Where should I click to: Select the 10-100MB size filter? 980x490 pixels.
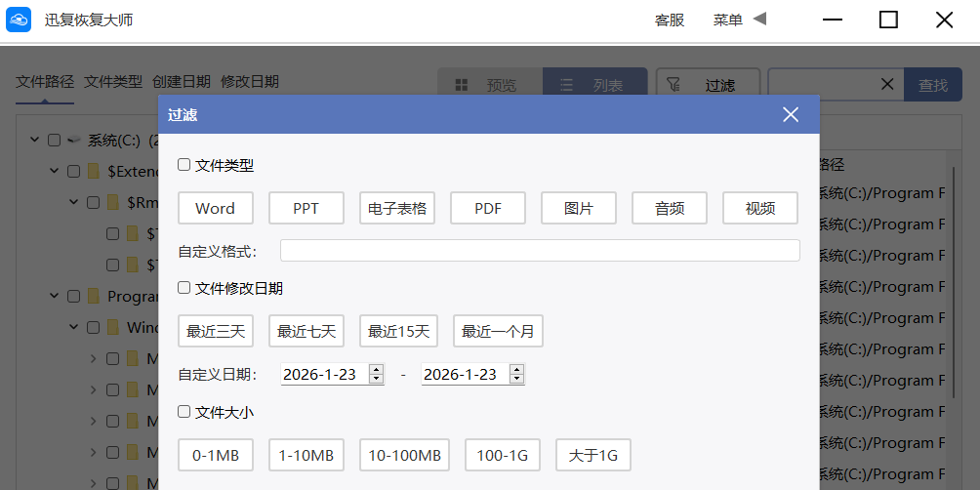pyautogui.click(x=404, y=455)
